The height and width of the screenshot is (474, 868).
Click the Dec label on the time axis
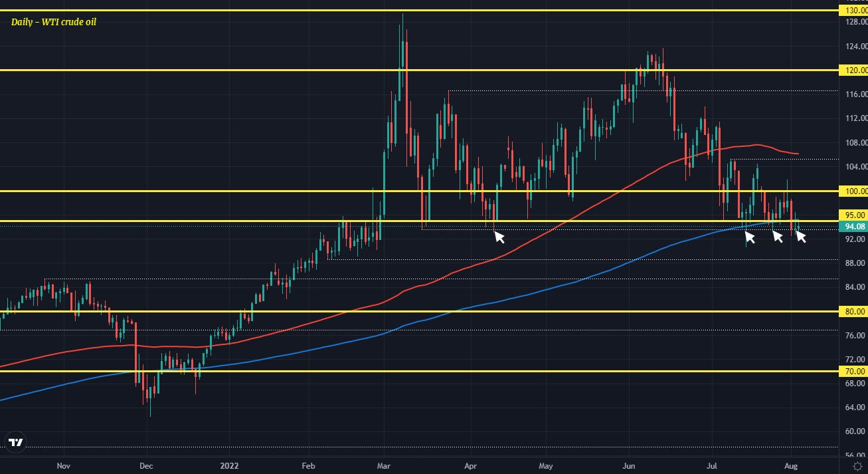[x=146, y=466]
